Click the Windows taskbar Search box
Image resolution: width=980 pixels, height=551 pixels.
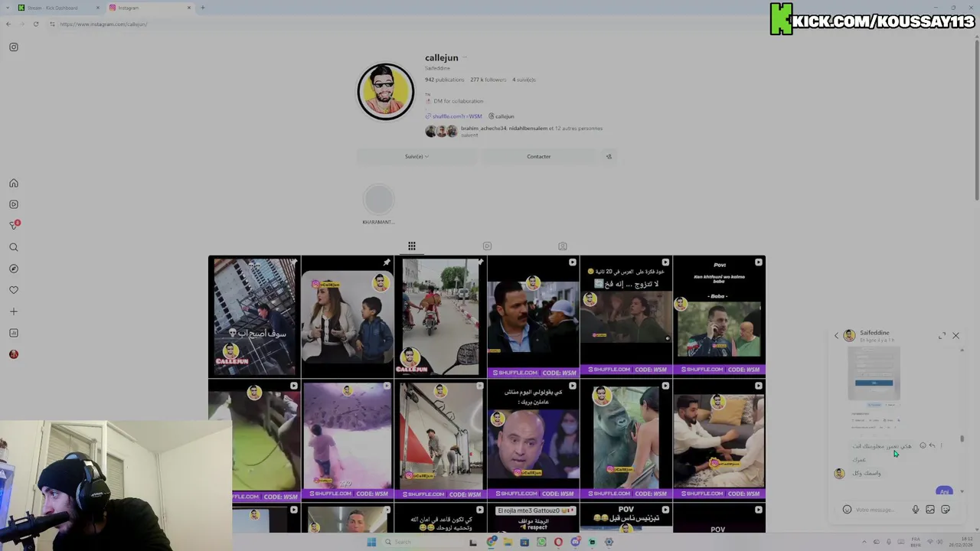click(421, 542)
